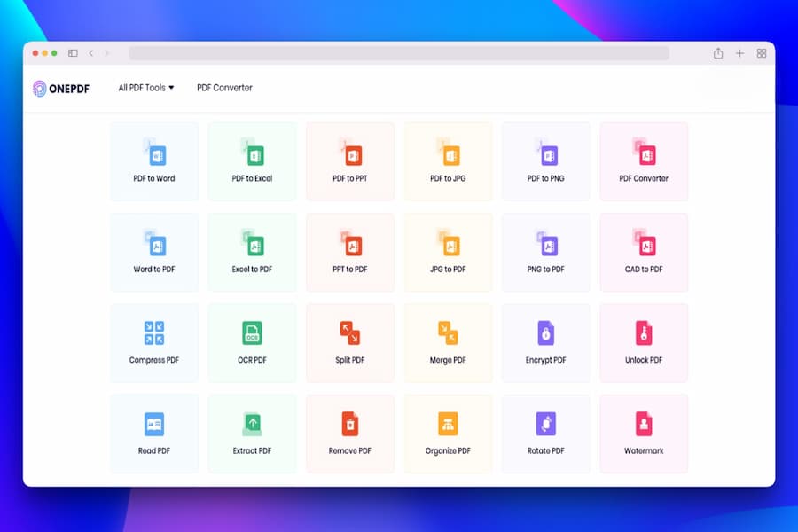The height and width of the screenshot is (532, 798).
Task: Open PDF Converter in the top navigation
Action: click(x=224, y=88)
